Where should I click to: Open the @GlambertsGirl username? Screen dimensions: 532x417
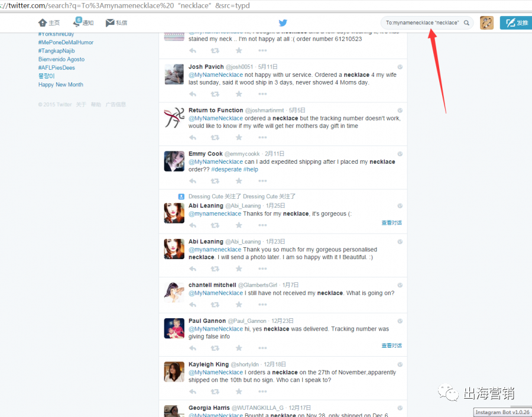tap(258, 285)
